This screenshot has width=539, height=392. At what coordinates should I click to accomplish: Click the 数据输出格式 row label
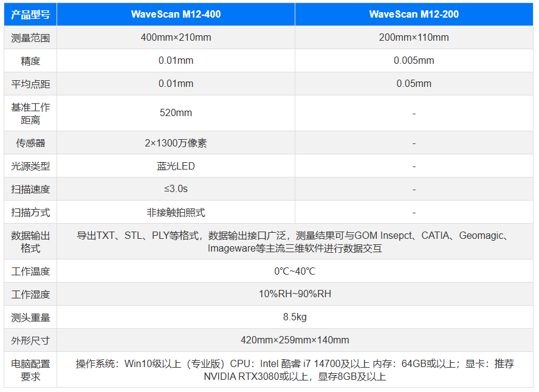click(x=30, y=242)
